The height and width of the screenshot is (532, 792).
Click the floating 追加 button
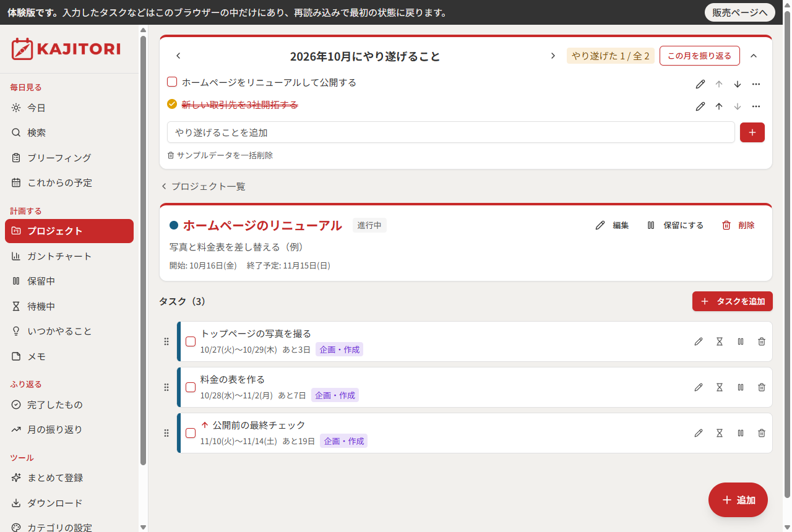738,500
